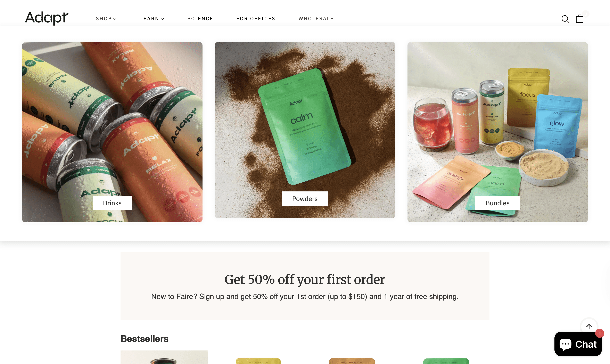610x364 pixels.
Task: Expand the Learn menu chevron
Action: (162, 19)
